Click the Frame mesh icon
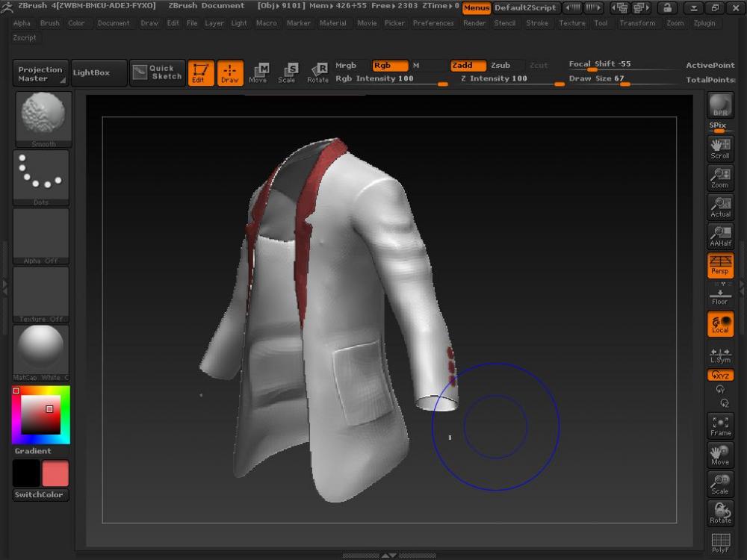This screenshot has height=560, width=747. tap(720, 426)
